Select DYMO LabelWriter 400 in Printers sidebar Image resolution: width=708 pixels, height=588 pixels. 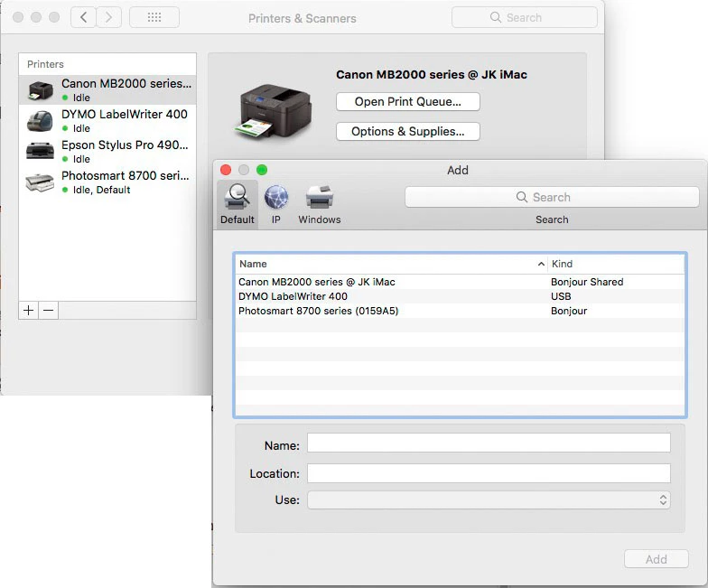click(x=107, y=121)
